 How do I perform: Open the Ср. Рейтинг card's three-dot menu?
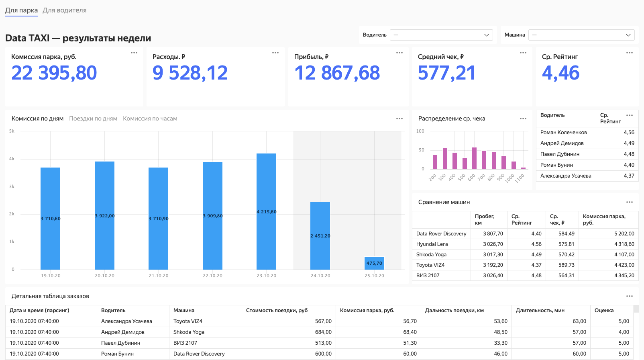tap(630, 53)
